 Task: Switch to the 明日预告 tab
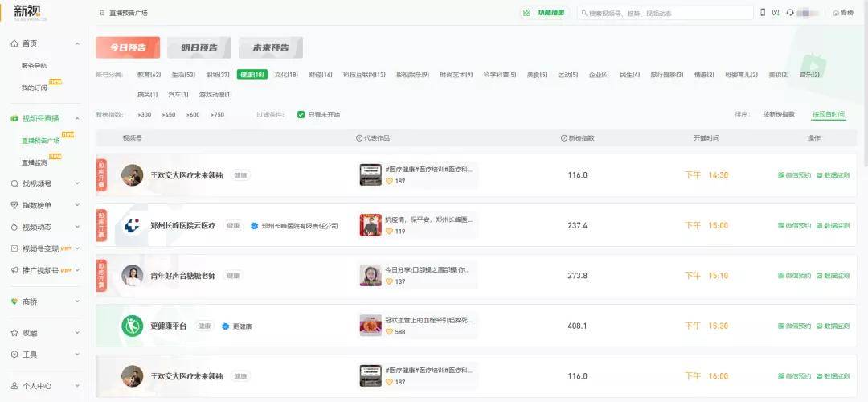tap(199, 47)
